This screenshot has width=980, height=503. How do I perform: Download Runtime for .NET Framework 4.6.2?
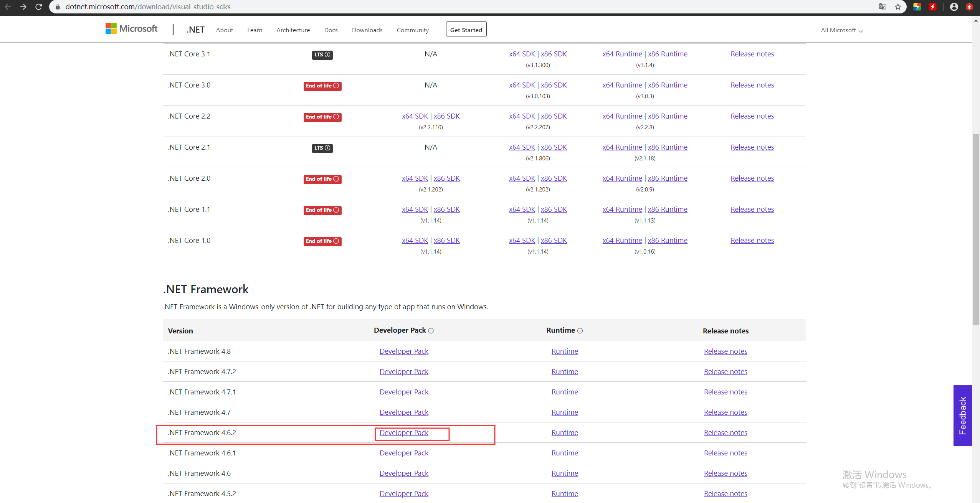coord(565,432)
